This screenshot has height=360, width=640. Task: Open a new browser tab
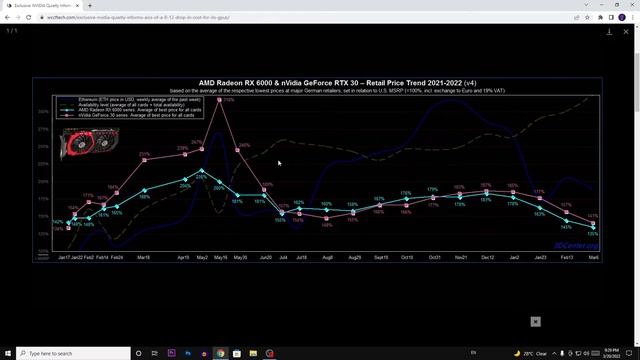pos(90,6)
